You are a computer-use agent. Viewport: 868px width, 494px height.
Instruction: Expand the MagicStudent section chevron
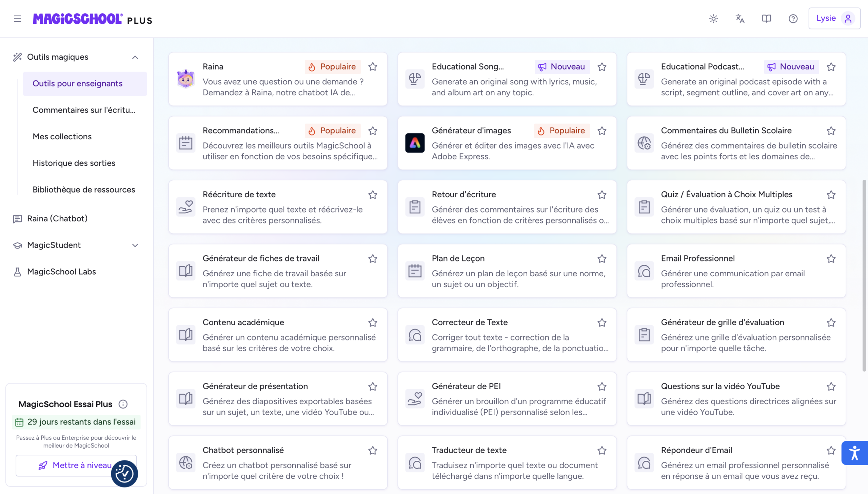135,245
